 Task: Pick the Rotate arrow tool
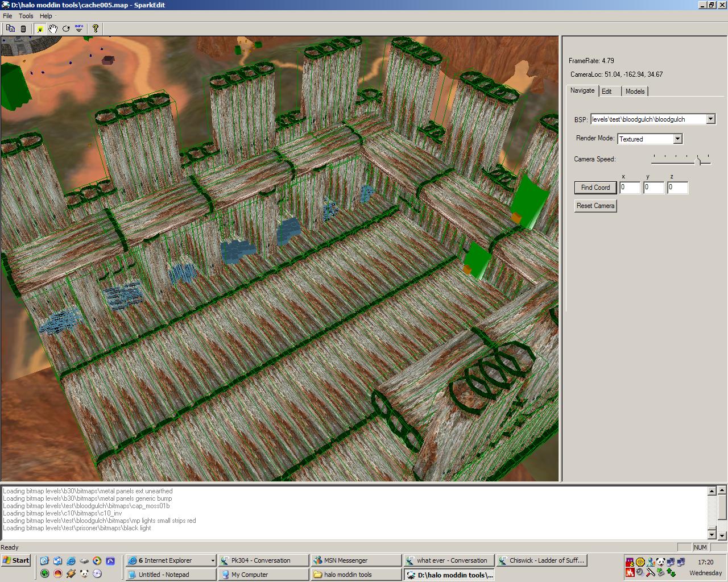66,28
